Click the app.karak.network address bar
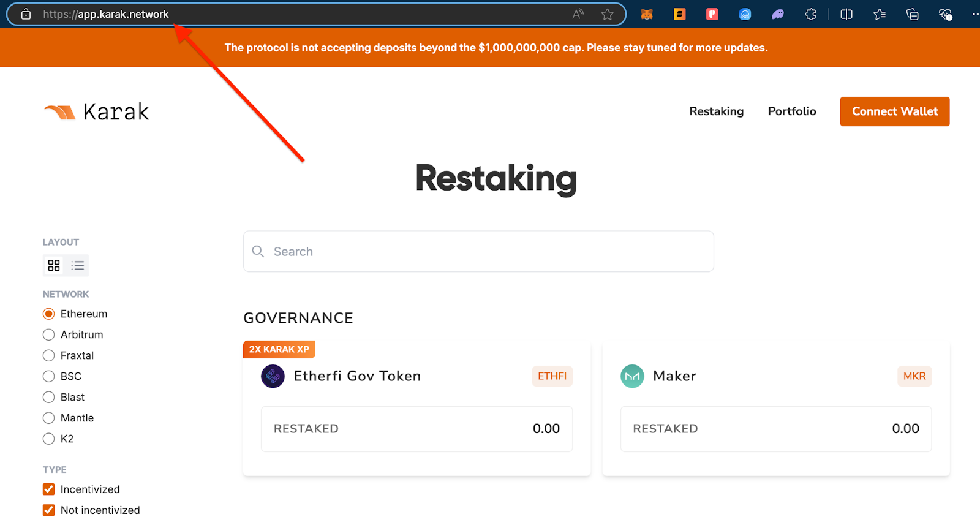This screenshot has height=525, width=980. (316, 14)
